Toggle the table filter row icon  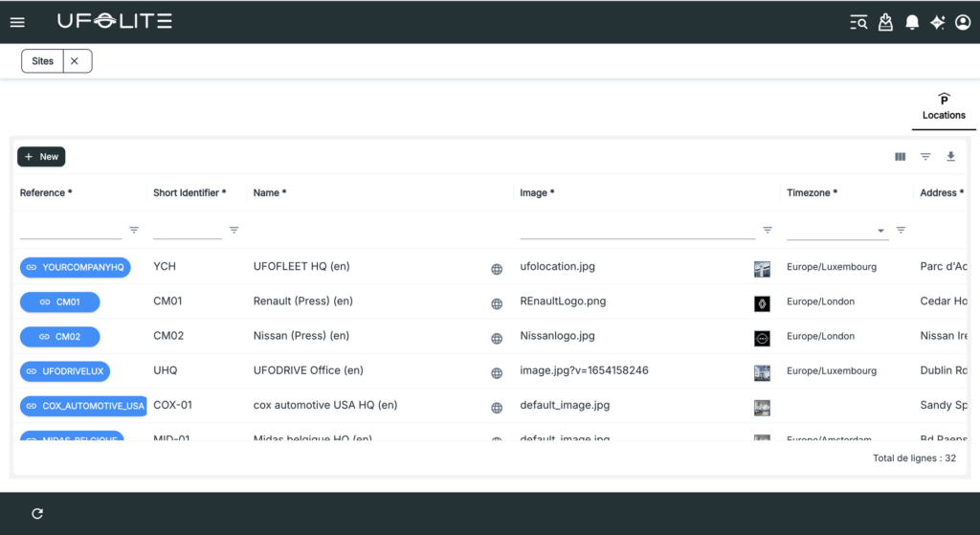click(x=925, y=157)
